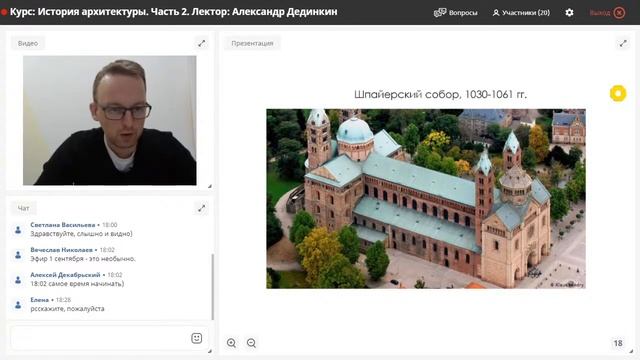Image resolution: width=640 pixels, height=360 pixels.
Task: Click Вячеслав Николаев's avatar icon
Action: (x=18, y=255)
